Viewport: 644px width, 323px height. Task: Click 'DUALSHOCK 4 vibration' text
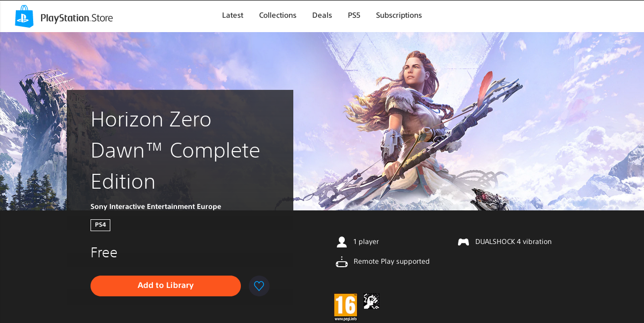[513, 242]
